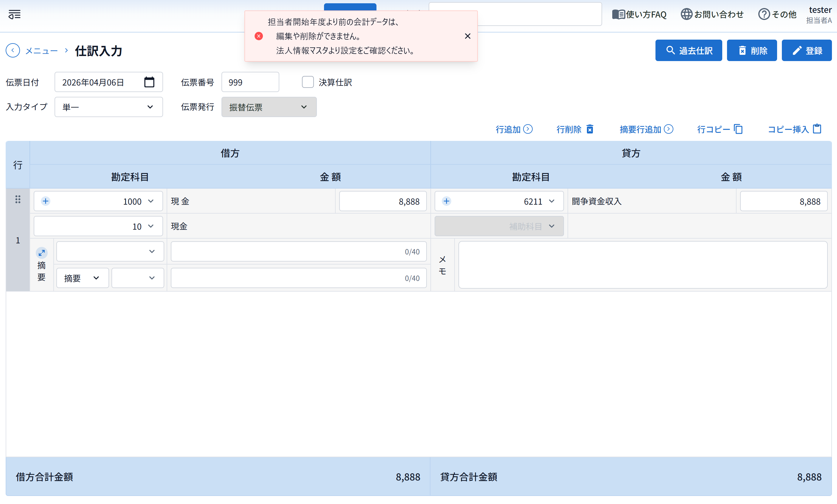Open tester 担当者A user menu
This screenshot has height=504, width=837.
[819, 15]
